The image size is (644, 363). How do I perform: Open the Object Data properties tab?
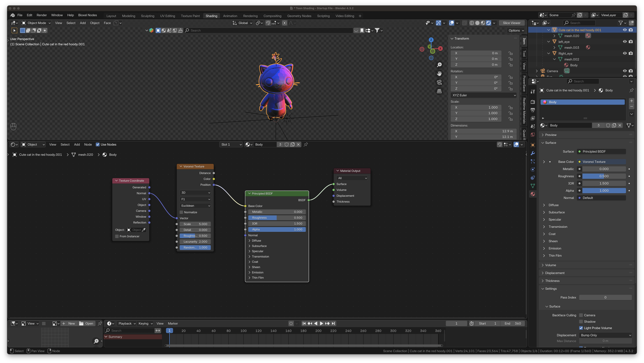(533, 186)
